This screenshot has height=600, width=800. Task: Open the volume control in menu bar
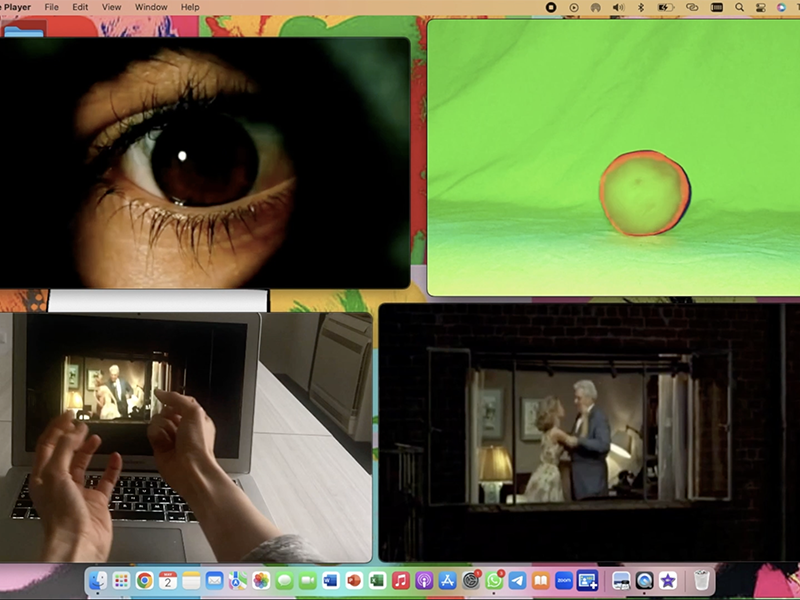click(x=618, y=7)
